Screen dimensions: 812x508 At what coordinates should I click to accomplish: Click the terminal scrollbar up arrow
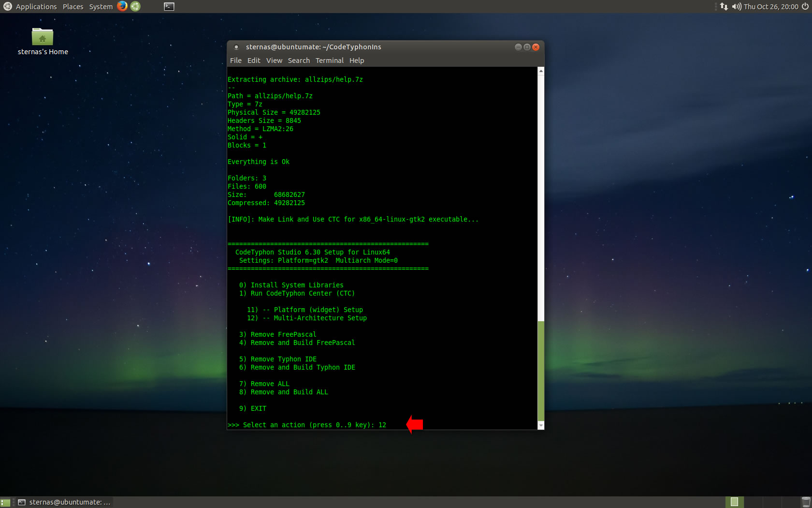coord(541,71)
